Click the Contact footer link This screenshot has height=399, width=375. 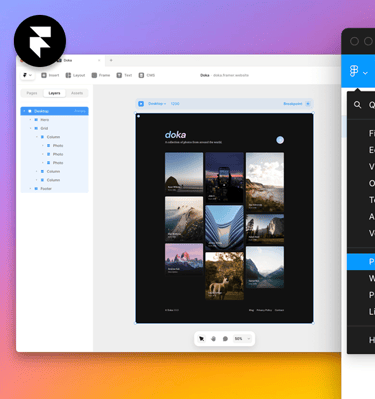point(279,310)
